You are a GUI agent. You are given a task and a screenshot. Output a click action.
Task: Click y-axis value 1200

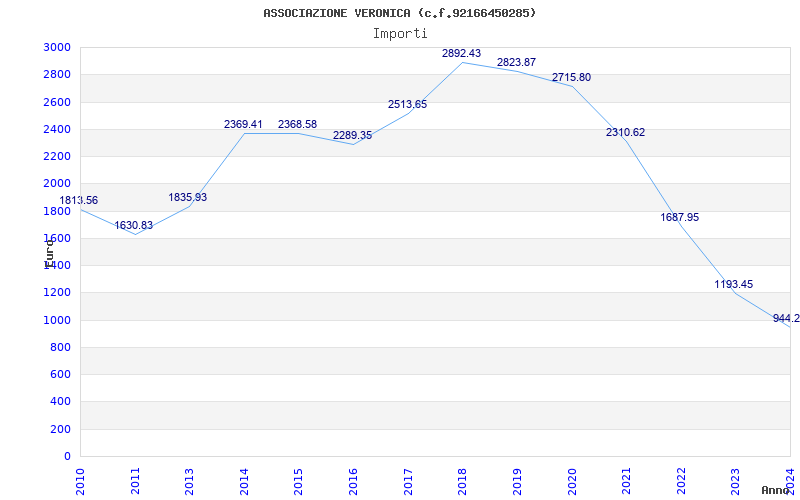tap(57, 293)
